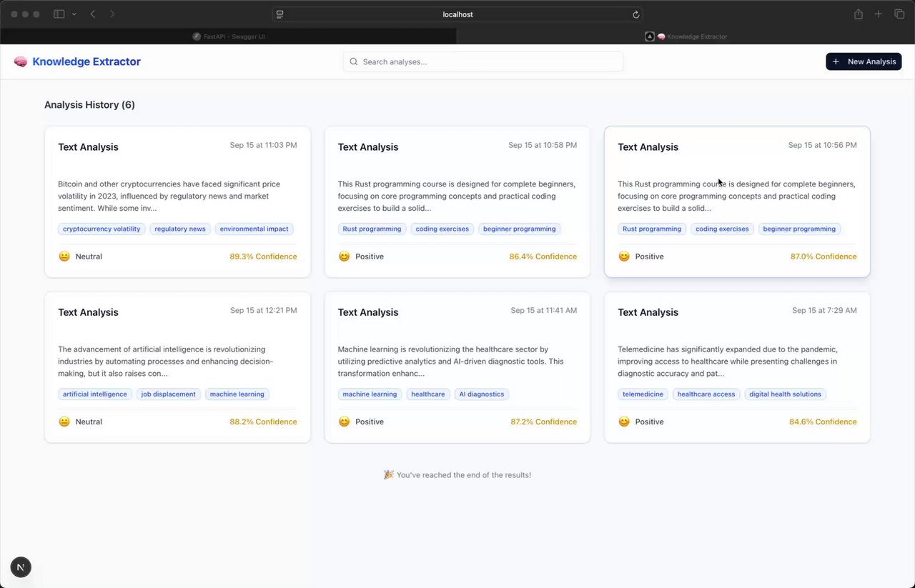Screen dimensions: 915x588
Task: Open a new tab with plus icon
Action: pyautogui.click(x=879, y=14)
